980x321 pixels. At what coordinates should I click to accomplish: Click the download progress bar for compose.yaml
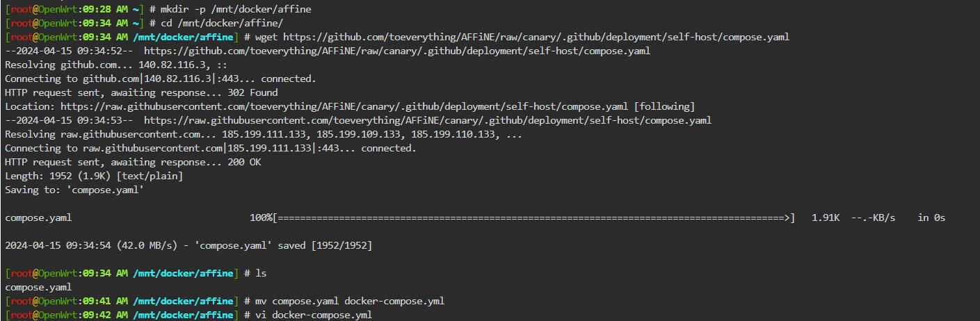[x=533, y=217]
